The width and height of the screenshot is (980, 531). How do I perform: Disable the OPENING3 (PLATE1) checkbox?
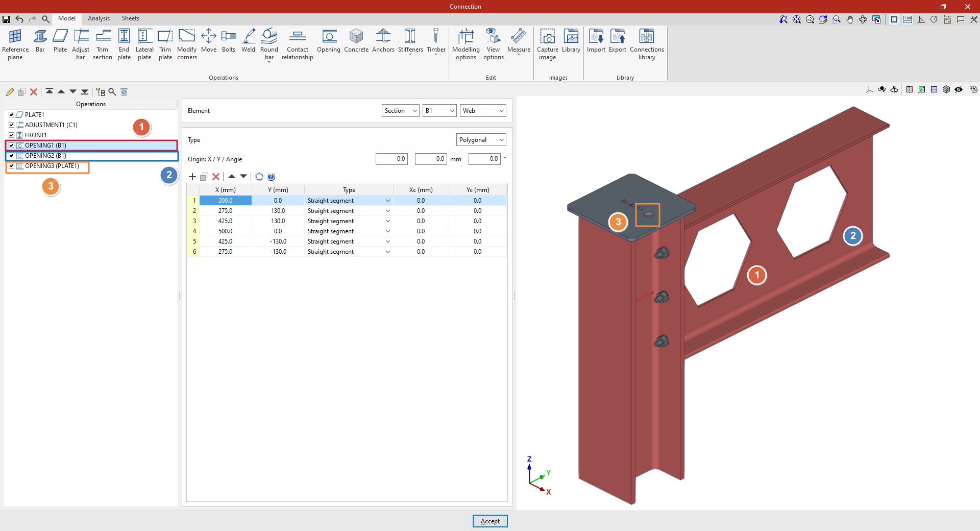click(11, 166)
